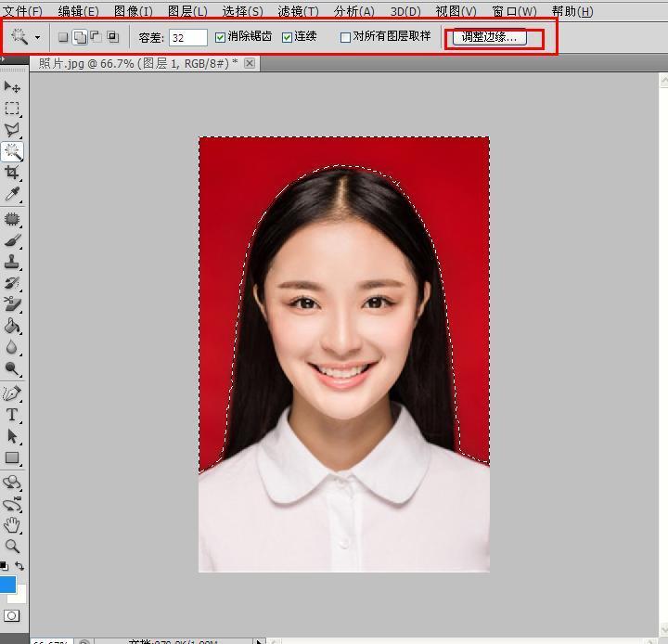This screenshot has height=644, width=668.
Task: Select the Rectangular Marquee tool
Action: [12, 109]
